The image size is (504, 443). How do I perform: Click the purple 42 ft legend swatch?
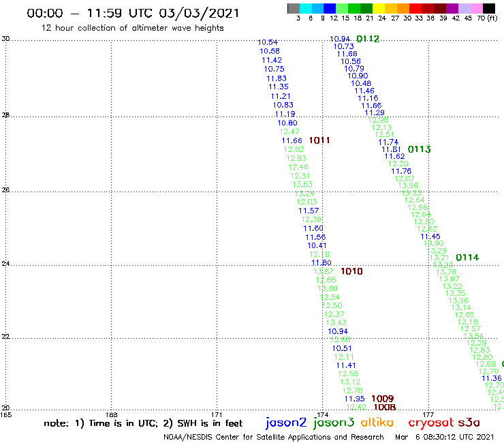pyautogui.click(x=452, y=8)
